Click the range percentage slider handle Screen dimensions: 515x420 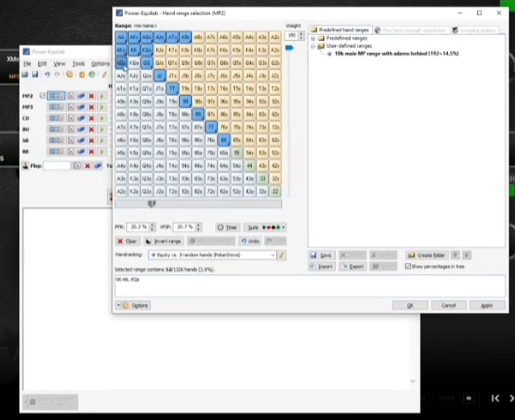[x=152, y=203]
